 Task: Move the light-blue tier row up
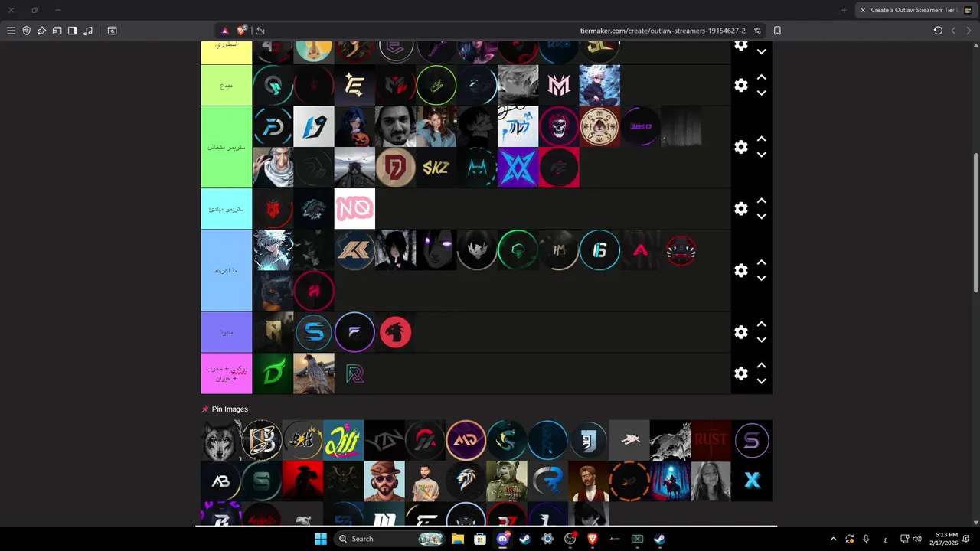point(761,262)
